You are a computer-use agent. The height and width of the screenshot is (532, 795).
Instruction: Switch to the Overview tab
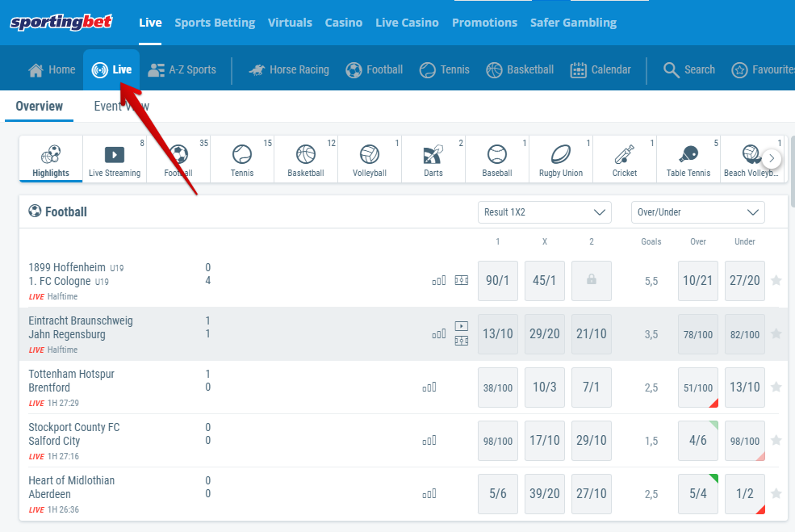(39, 106)
